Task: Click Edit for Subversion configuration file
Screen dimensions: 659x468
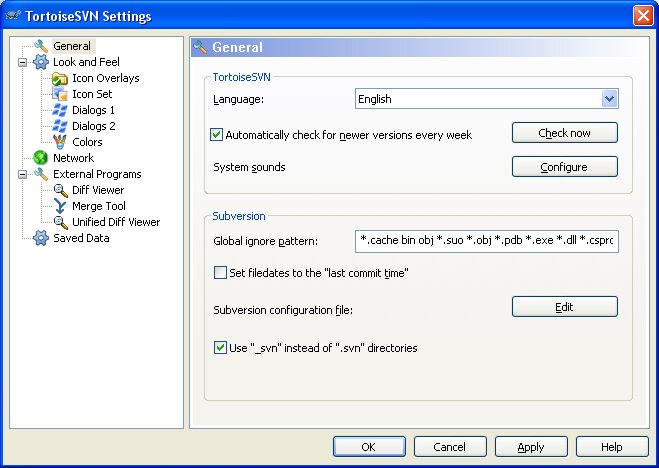Action: point(564,307)
